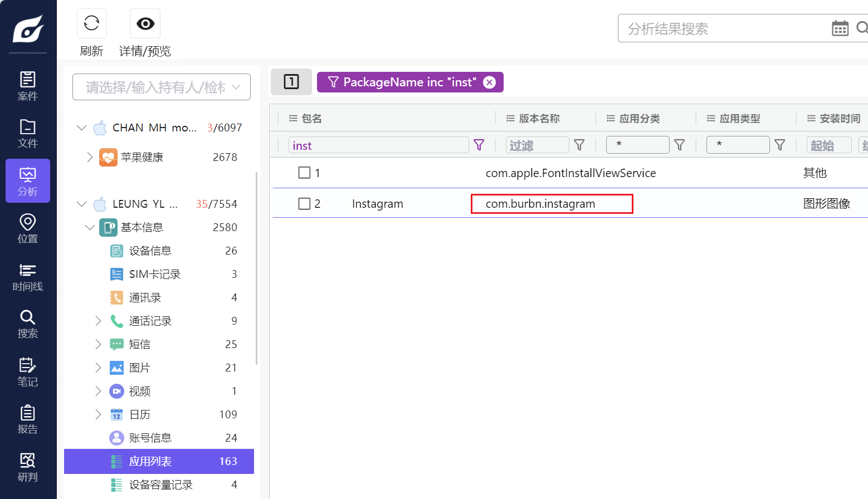Go to the Location (位置) sidebar section
This screenshot has width=868, height=499.
click(x=27, y=228)
